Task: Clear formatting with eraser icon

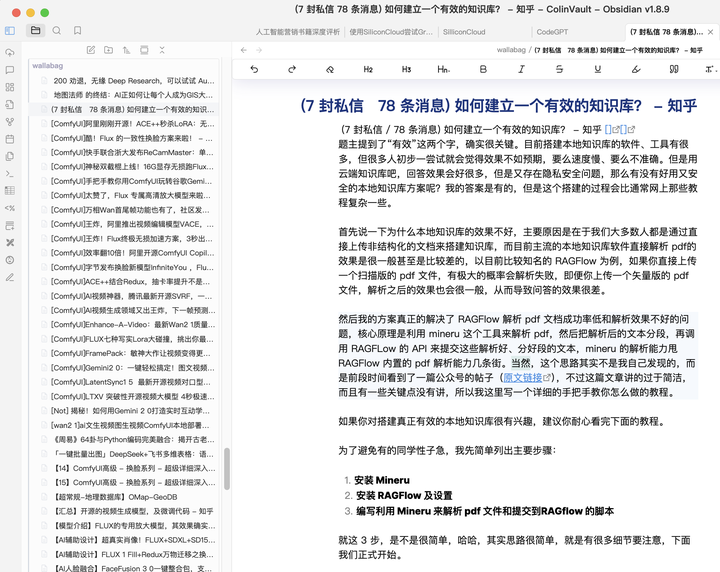Action: pyautogui.click(x=330, y=69)
